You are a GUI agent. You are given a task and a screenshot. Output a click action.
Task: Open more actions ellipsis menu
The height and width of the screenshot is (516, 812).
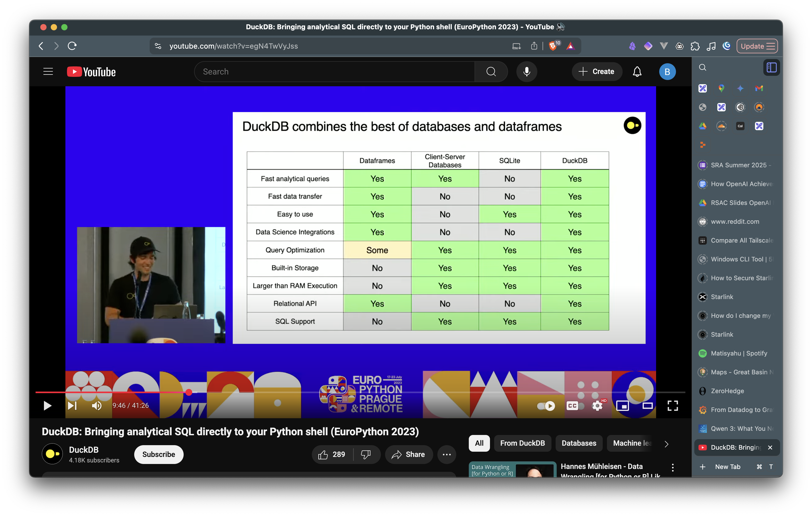pyautogui.click(x=447, y=454)
